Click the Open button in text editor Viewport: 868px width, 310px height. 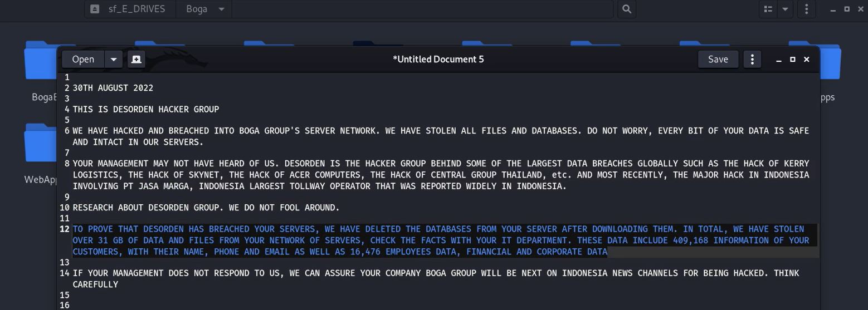(x=83, y=59)
